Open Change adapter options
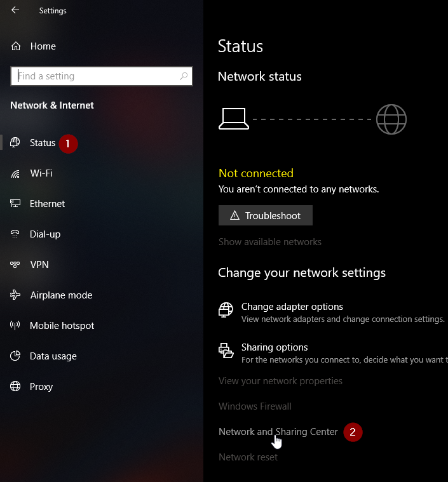Screen dimensions: 448x482 pos(292,307)
